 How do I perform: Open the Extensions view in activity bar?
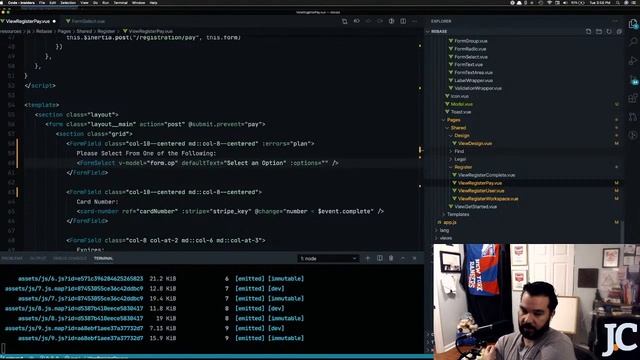(633, 98)
